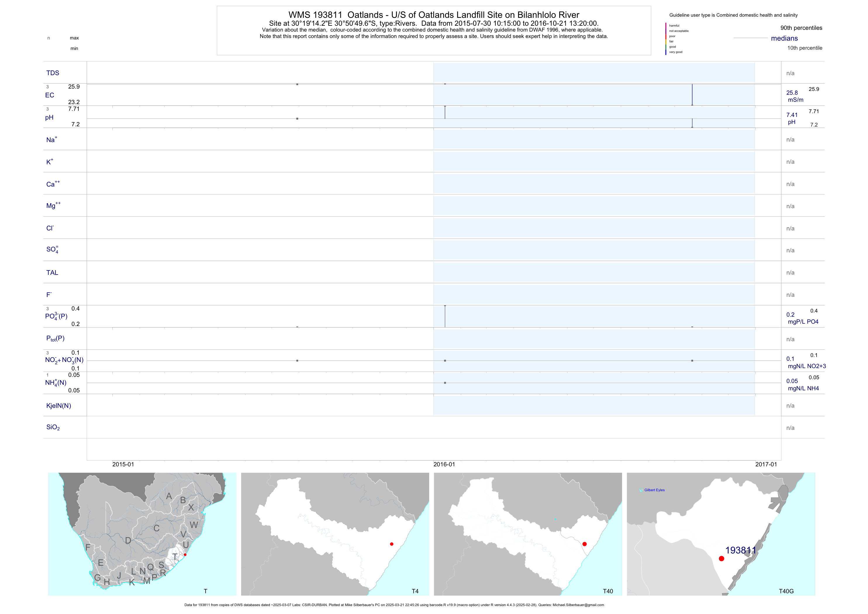Click the medians legend label

(784, 38)
